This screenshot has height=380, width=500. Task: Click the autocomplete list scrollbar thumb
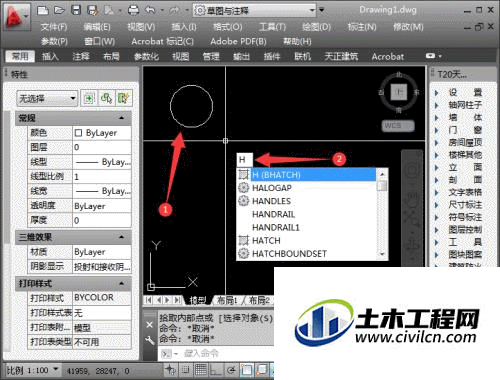coord(382,185)
